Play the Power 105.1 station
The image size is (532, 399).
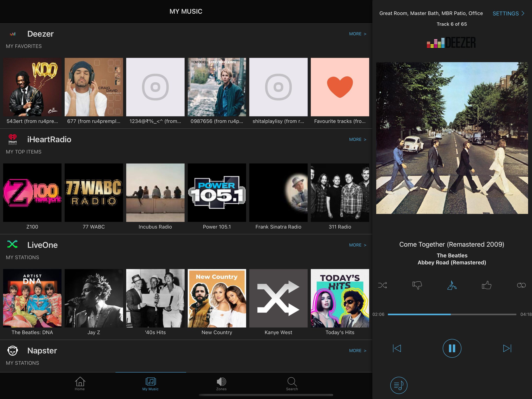click(217, 193)
